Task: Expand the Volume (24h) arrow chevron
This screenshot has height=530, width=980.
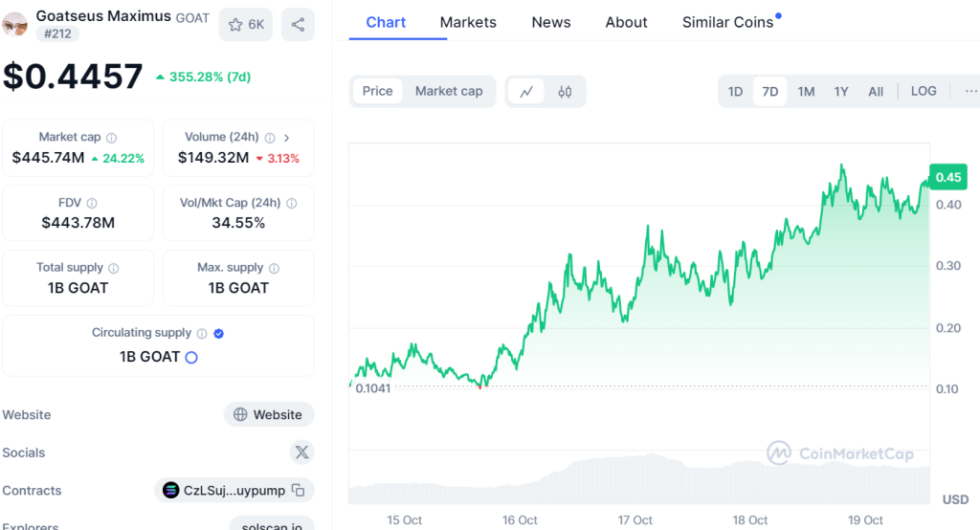Action: pyautogui.click(x=286, y=138)
